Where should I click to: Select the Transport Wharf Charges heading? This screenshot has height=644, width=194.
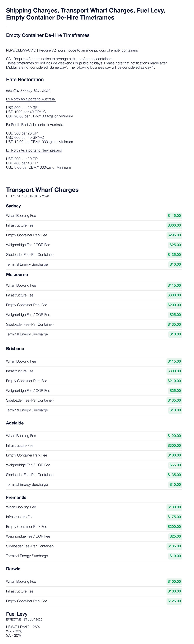pyautogui.click(x=42, y=190)
